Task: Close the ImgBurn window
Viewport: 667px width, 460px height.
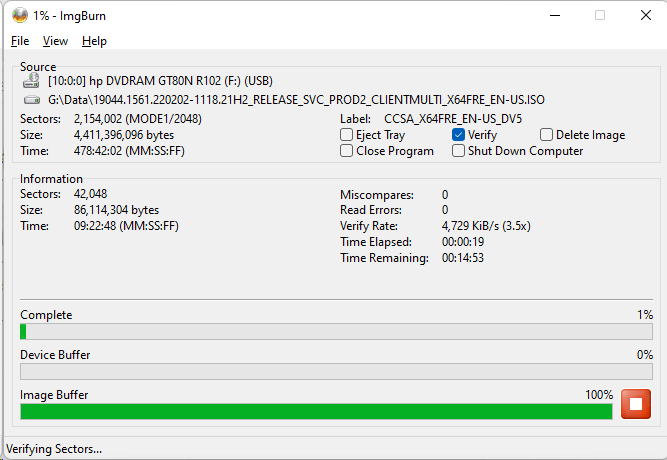Action: [645, 15]
